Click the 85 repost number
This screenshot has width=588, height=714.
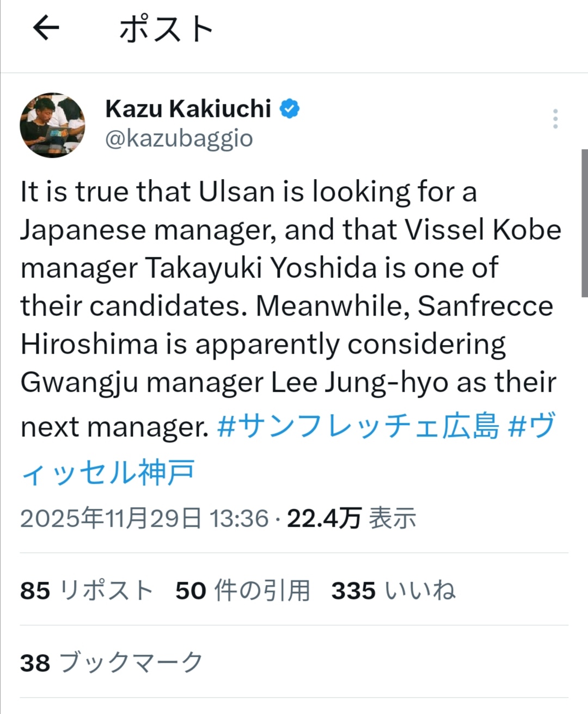pyautogui.click(x=35, y=591)
